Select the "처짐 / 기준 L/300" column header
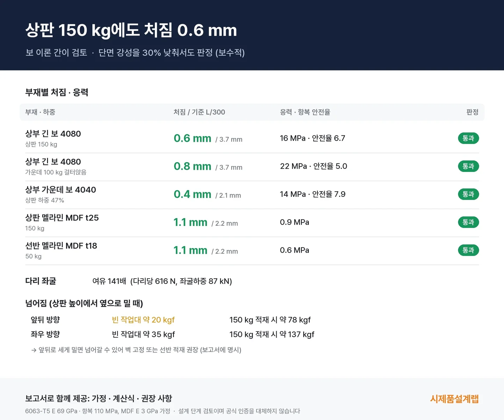 coord(199,112)
